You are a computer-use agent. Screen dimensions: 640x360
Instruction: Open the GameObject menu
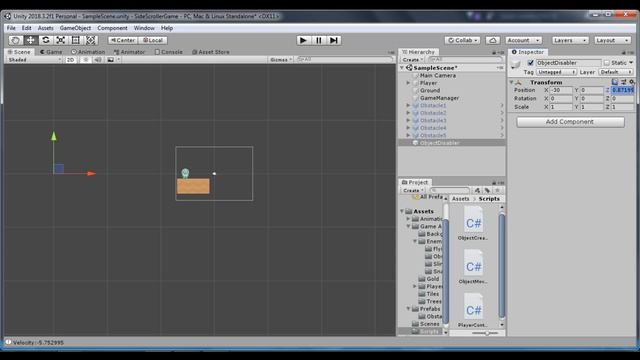[75, 28]
